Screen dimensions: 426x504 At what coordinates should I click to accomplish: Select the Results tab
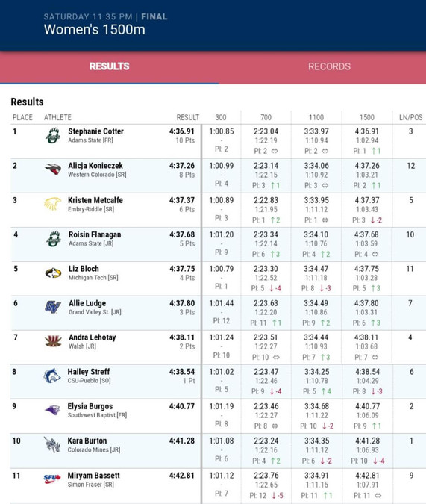pos(109,66)
